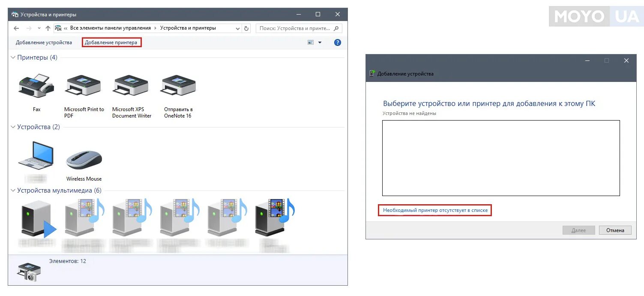Select the media server with blue play arrow

tap(39, 219)
